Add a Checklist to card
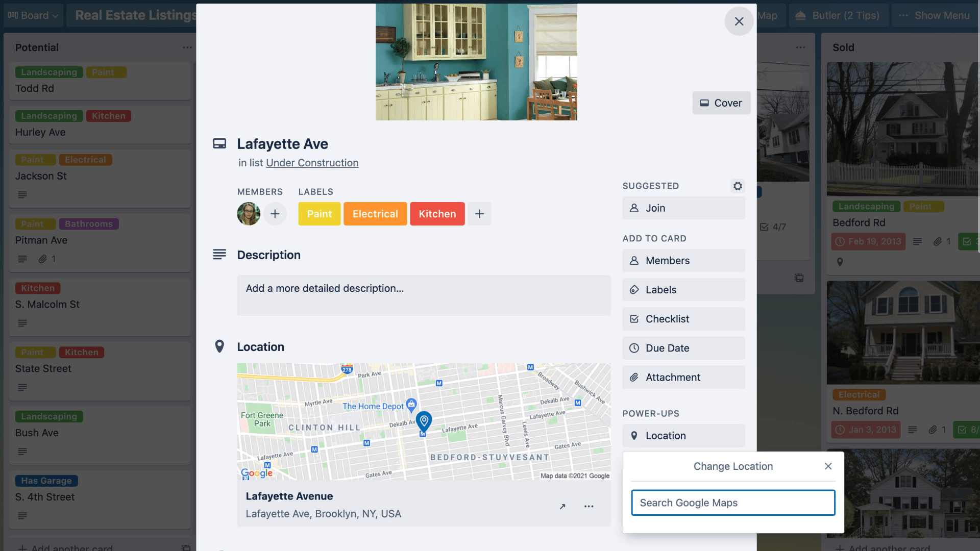The height and width of the screenshot is (551, 980). pyautogui.click(x=683, y=319)
